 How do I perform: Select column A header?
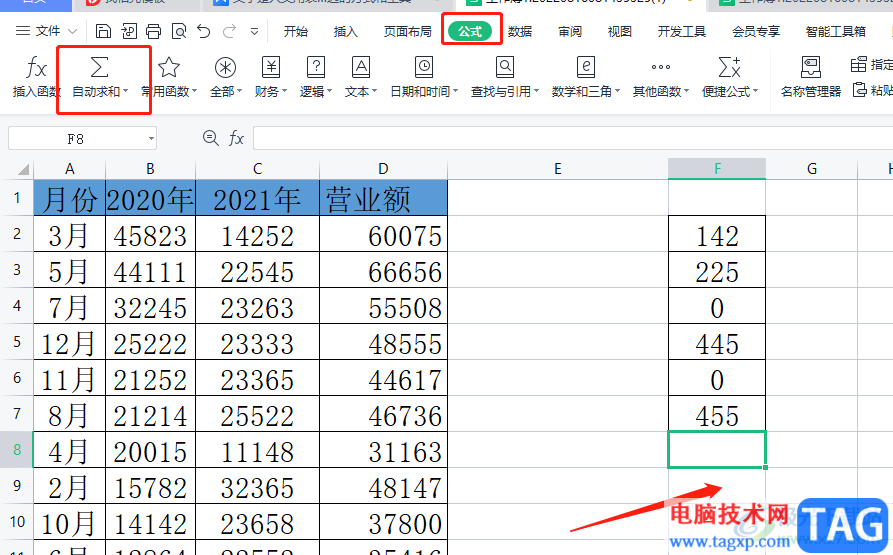point(69,168)
